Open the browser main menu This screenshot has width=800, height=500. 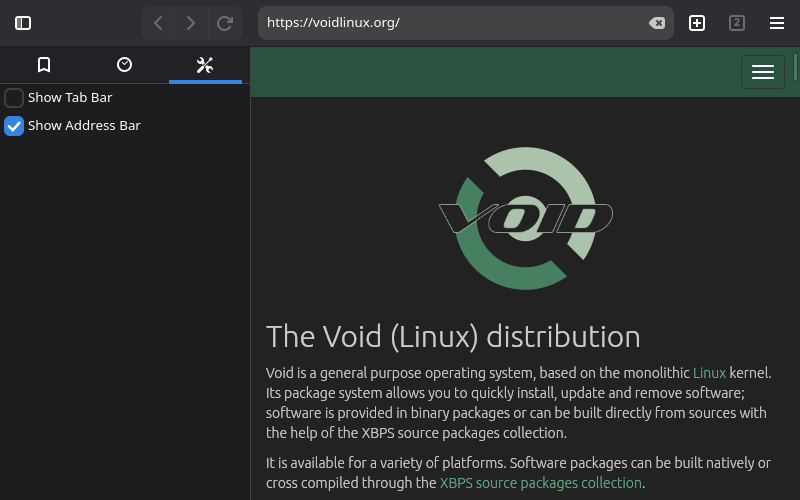(777, 23)
